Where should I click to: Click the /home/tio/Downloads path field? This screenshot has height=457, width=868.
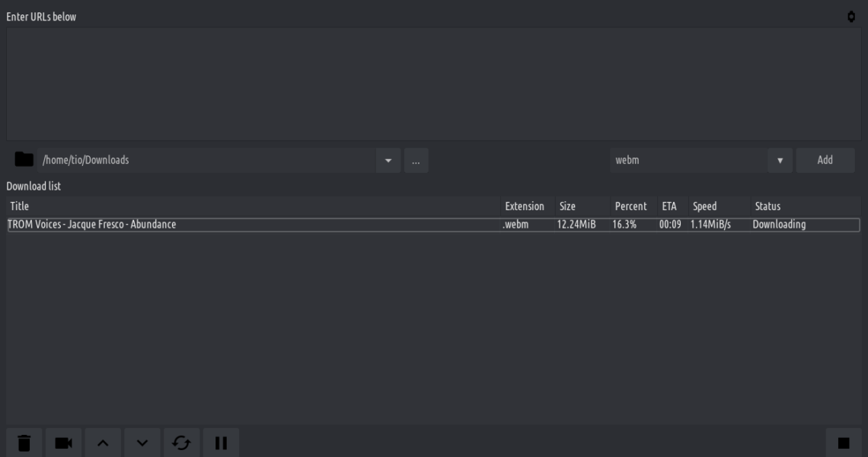coord(206,161)
